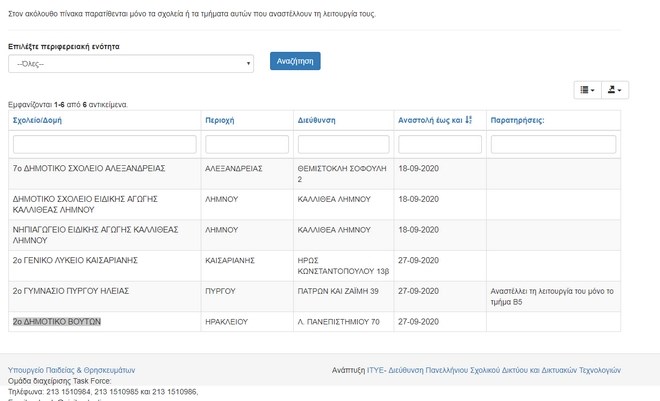Open the export data dropdown
This screenshot has width=660, height=401.
(615, 90)
